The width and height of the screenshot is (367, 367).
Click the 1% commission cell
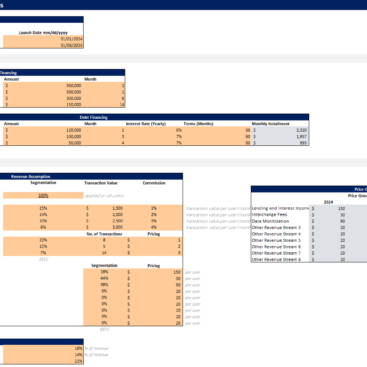(154, 208)
